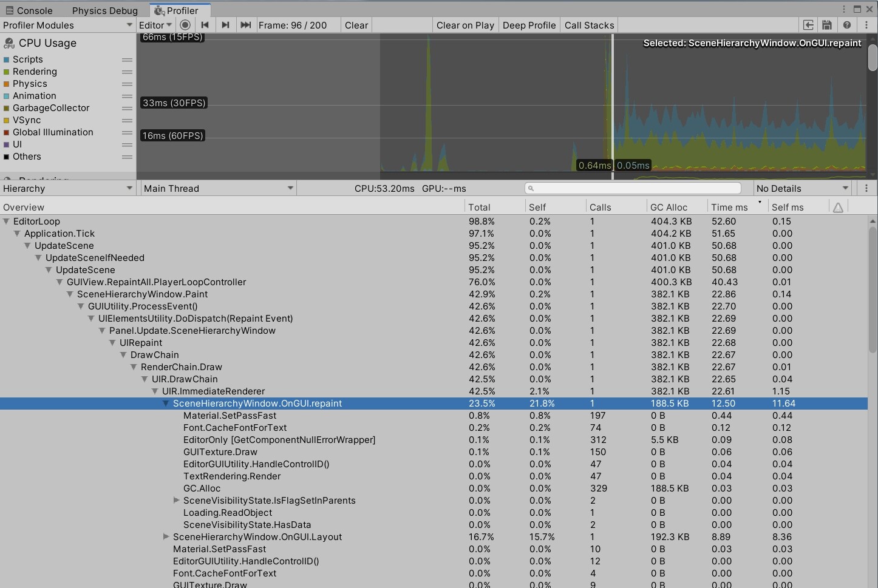Expand SceneVisibilityState.IsFlagSetInParents row
Image resolution: width=878 pixels, height=588 pixels.
[x=177, y=501]
